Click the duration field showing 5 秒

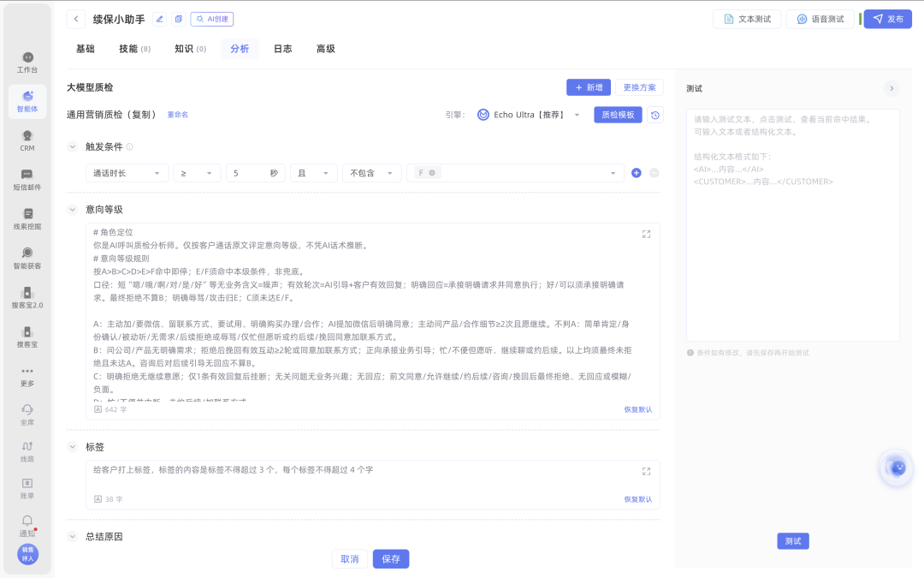tap(256, 173)
